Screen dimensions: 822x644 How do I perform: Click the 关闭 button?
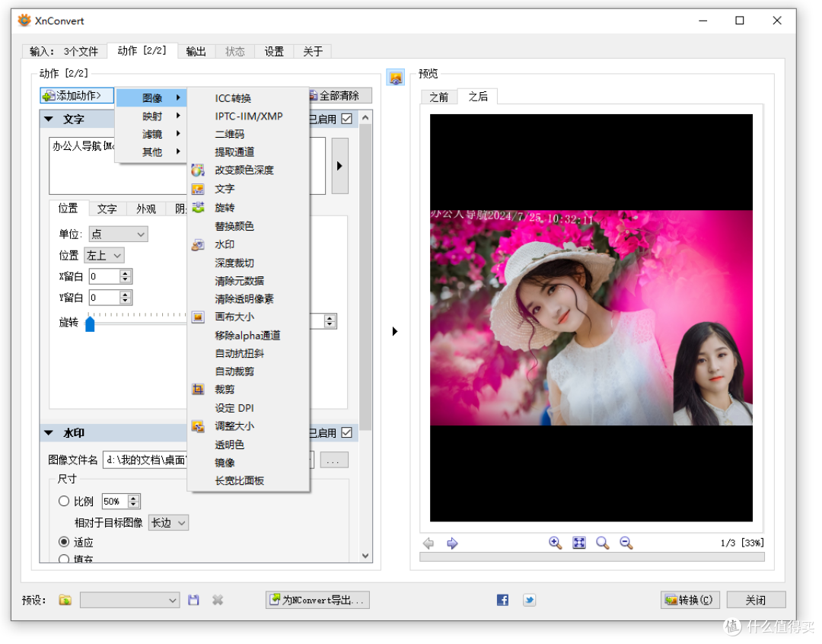[756, 600]
